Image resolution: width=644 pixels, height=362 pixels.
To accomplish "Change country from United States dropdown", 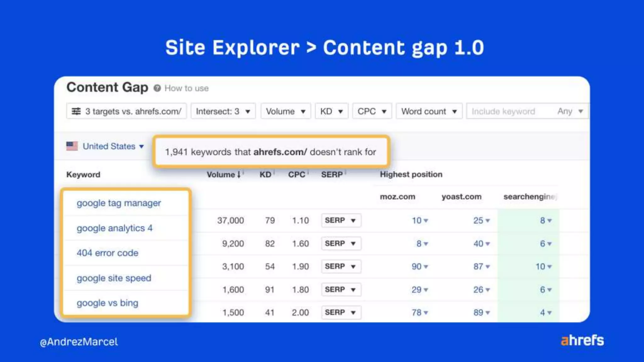I will pos(113,146).
